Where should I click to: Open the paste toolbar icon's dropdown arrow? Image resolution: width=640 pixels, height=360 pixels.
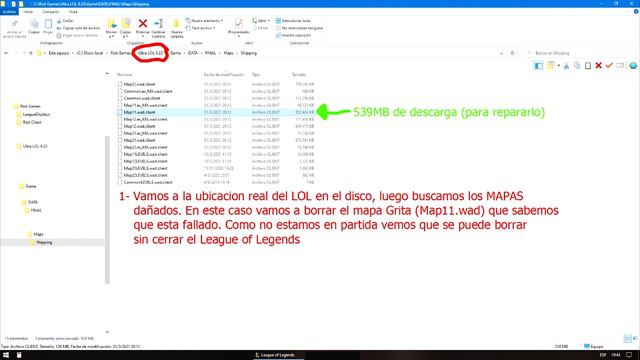[558, 65]
